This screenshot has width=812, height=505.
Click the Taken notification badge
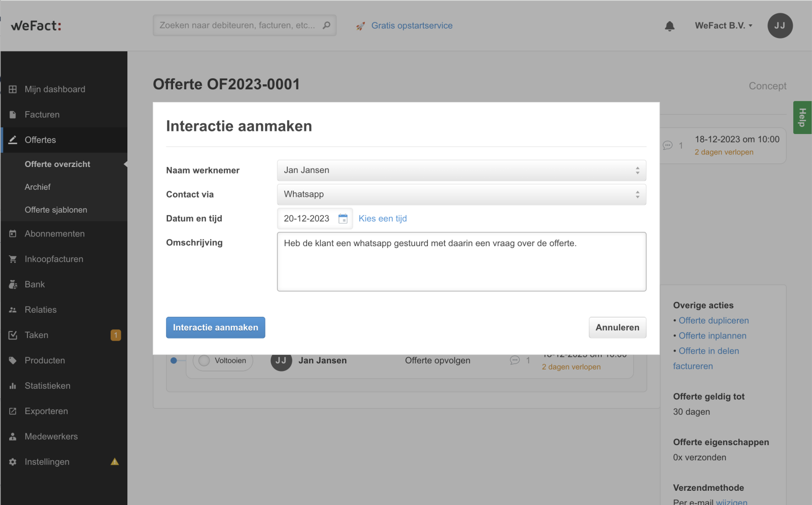116,335
